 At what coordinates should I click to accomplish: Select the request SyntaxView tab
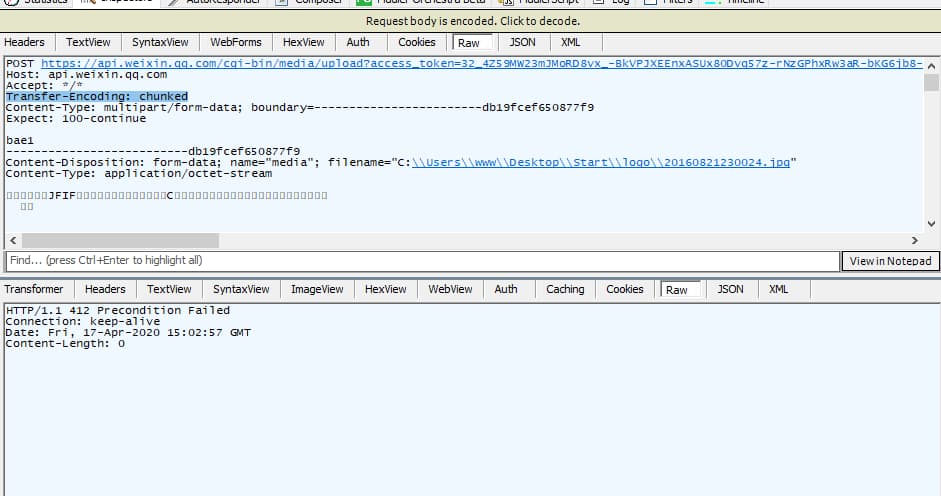click(x=160, y=42)
